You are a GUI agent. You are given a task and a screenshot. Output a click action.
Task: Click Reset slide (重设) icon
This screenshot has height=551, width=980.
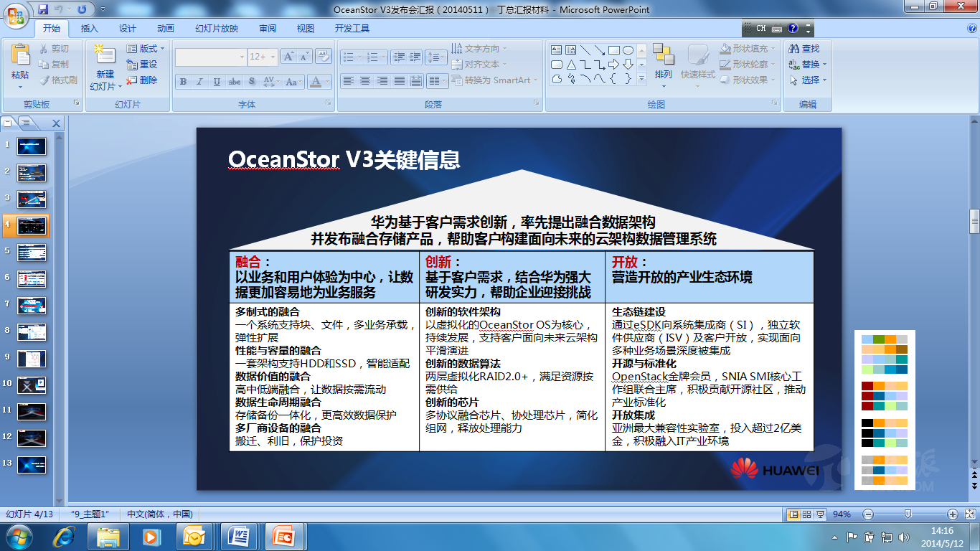pos(132,65)
